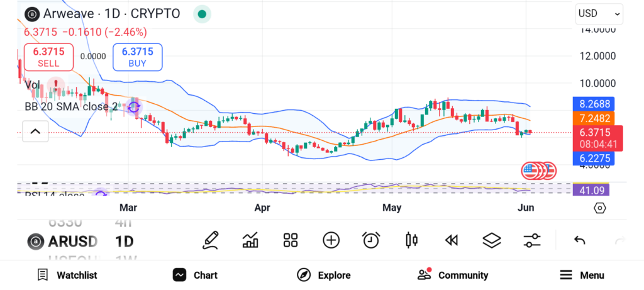Open object tree layers icon
Screen dimensions: 644x290
pos(492,240)
